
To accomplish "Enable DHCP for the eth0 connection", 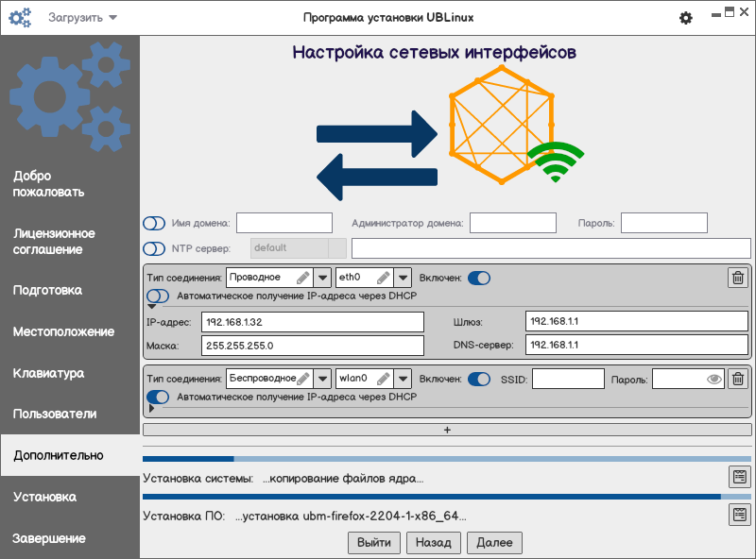I will point(158,296).
